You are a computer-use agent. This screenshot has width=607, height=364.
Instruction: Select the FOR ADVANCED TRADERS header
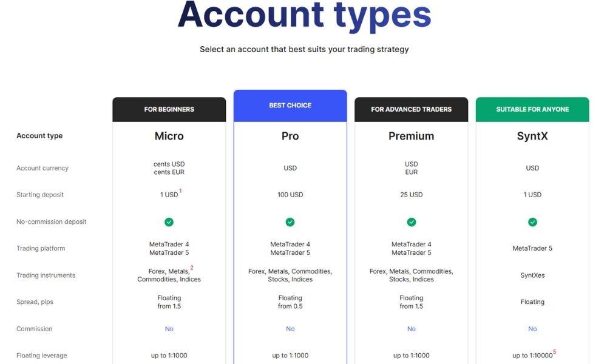[x=412, y=109]
